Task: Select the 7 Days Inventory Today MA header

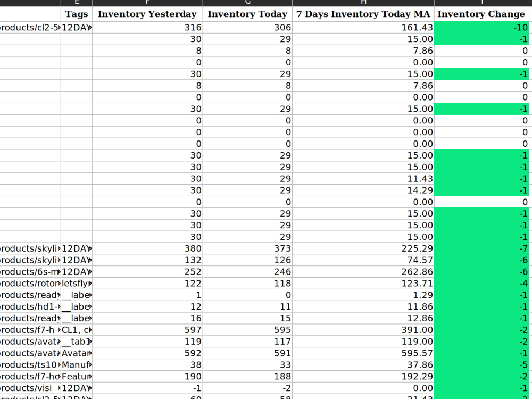Action: (363, 14)
